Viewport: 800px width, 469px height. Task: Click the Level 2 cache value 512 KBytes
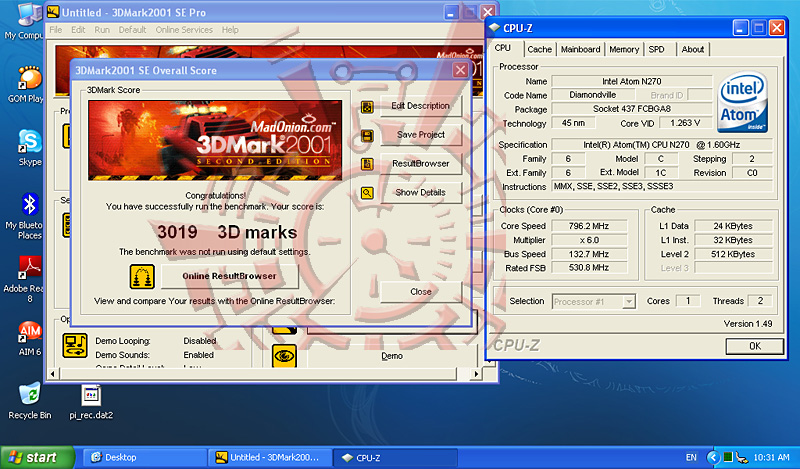[x=733, y=254]
